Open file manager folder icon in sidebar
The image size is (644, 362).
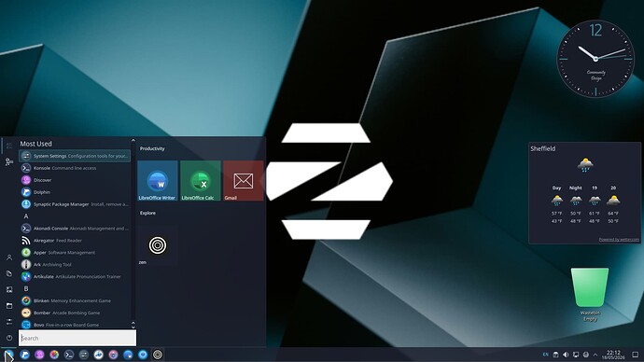click(9, 306)
